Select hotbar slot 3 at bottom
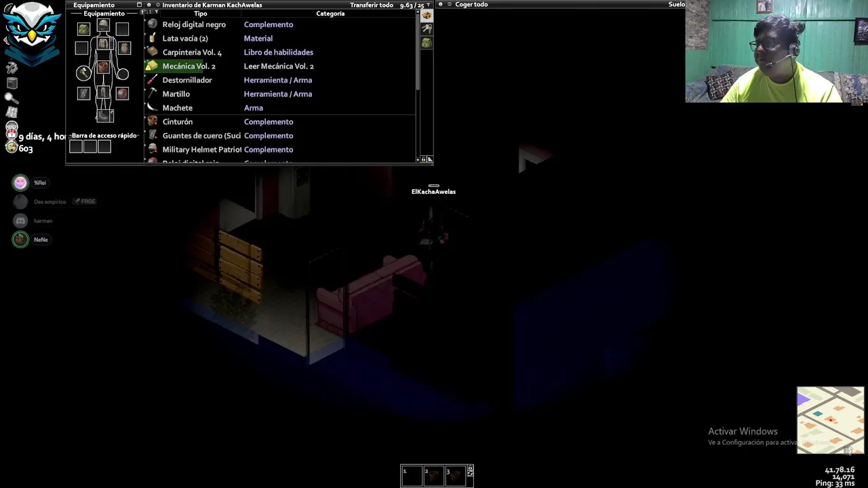This screenshot has height=488, width=868. click(x=456, y=476)
